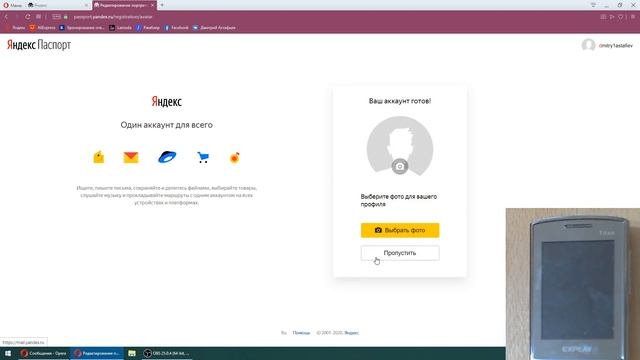
Task: Open the AliExpress bookmark
Action: (42, 28)
